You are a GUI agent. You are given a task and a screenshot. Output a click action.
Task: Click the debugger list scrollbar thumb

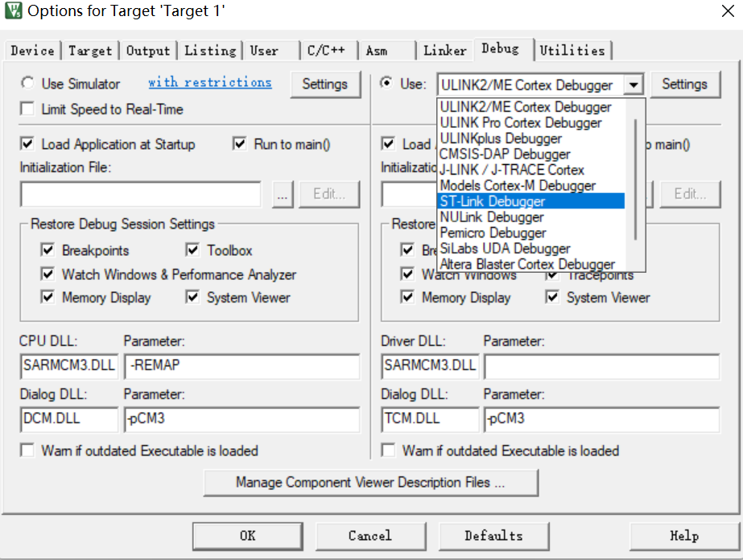click(x=635, y=179)
